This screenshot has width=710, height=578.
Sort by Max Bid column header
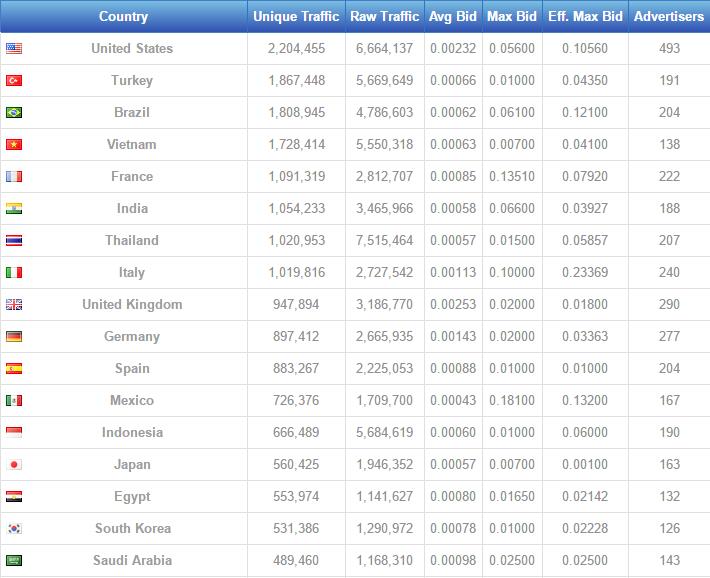512,16
